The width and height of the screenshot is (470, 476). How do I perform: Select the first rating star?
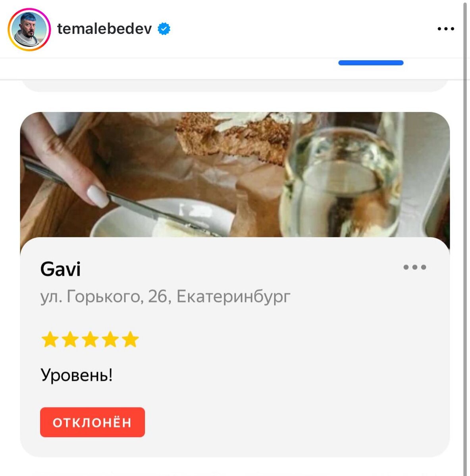pyautogui.click(x=50, y=340)
